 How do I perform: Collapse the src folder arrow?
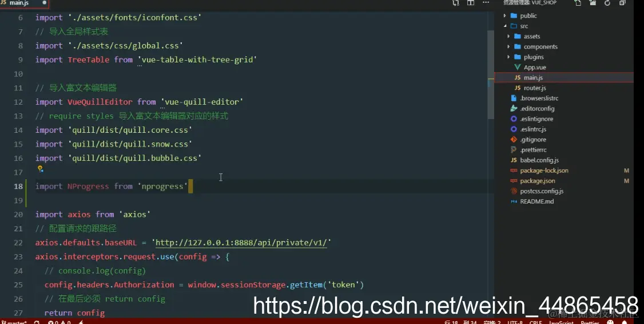click(505, 26)
